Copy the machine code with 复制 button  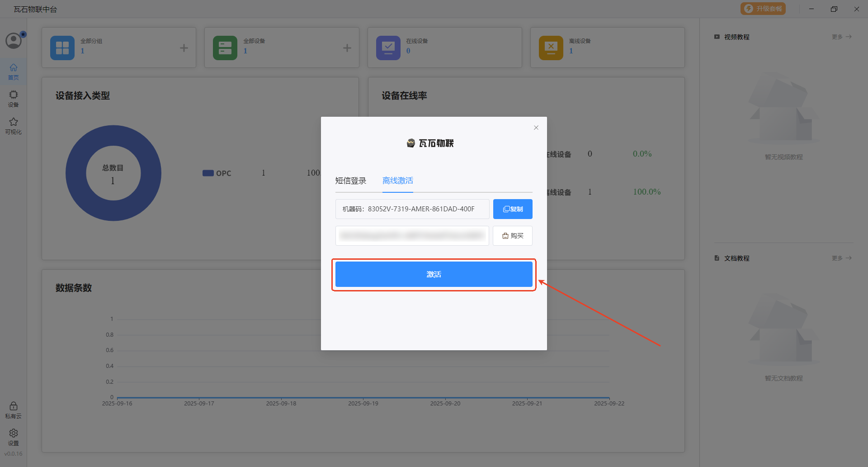tap(513, 209)
